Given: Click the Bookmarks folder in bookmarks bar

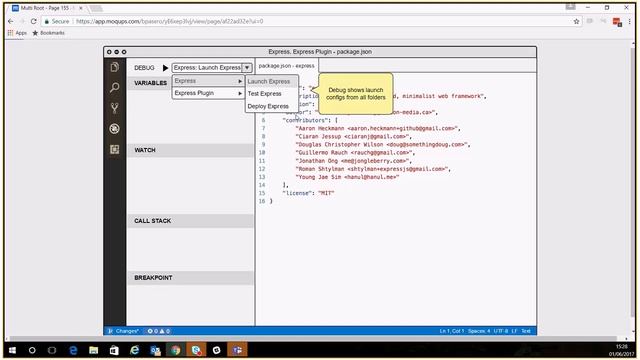Looking at the screenshot, I should pos(49,33).
